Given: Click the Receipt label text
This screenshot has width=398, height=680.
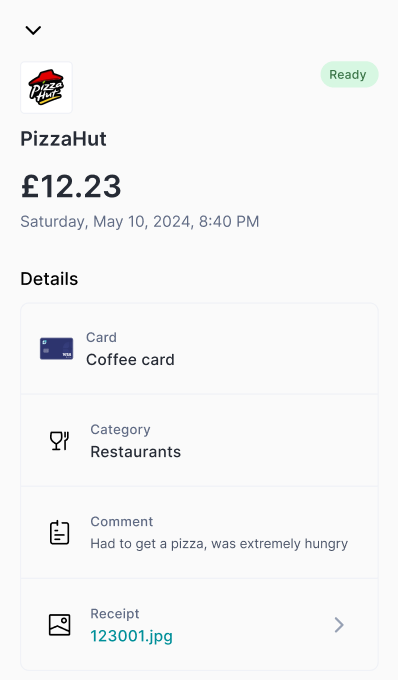Looking at the screenshot, I should click(x=114, y=614).
